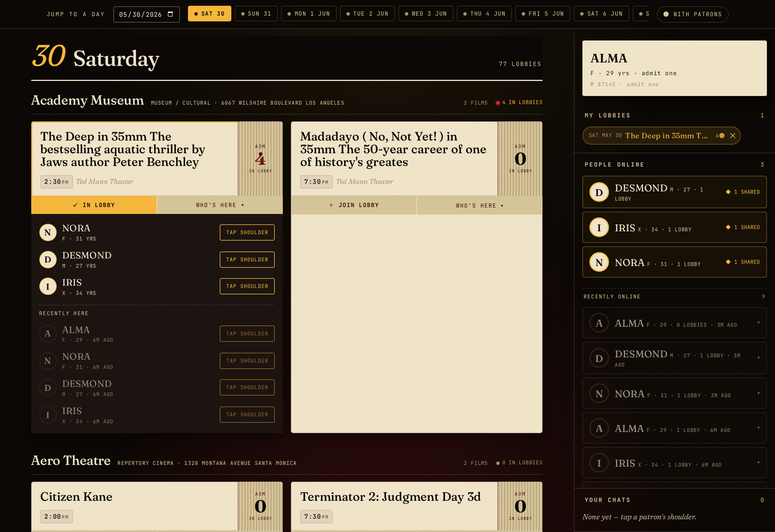Image resolution: width=775 pixels, height=532 pixels.
Task: Tap Shoulder of Iris 6m ago
Action: [x=247, y=415]
